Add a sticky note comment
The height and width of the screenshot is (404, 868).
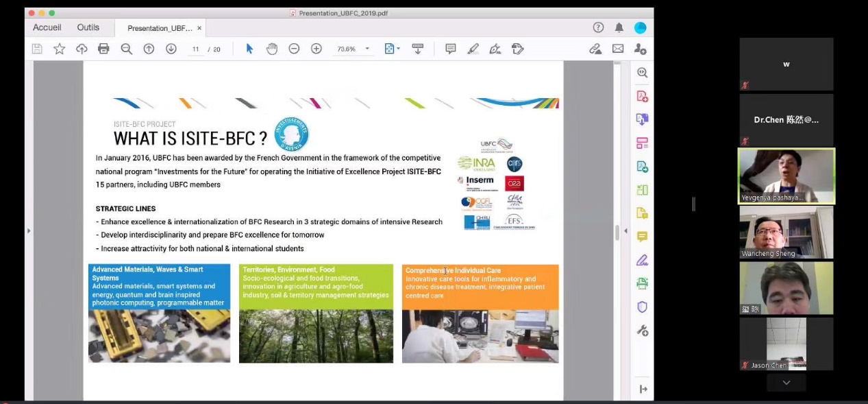pyautogui.click(x=450, y=49)
